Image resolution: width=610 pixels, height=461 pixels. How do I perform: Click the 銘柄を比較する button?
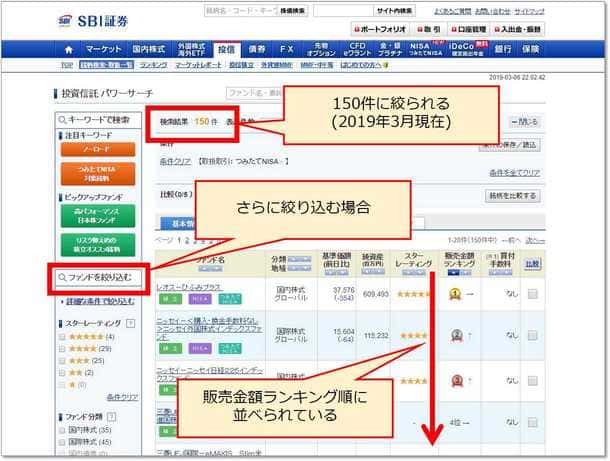click(x=513, y=196)
